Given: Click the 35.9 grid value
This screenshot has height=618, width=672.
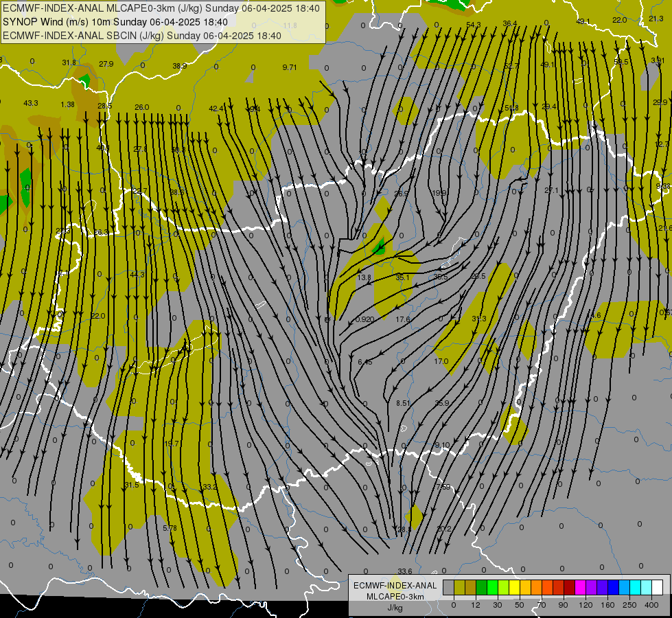Looking at the screenshot, I should tap(442, 403).
